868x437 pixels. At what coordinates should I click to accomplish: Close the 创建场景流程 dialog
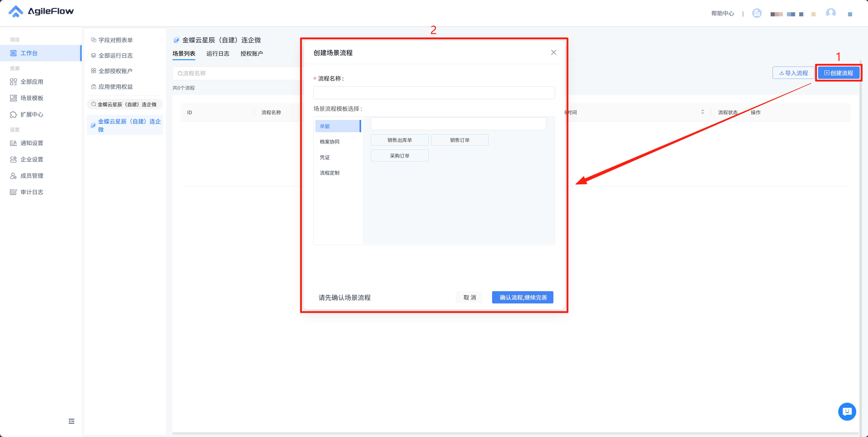553,53
